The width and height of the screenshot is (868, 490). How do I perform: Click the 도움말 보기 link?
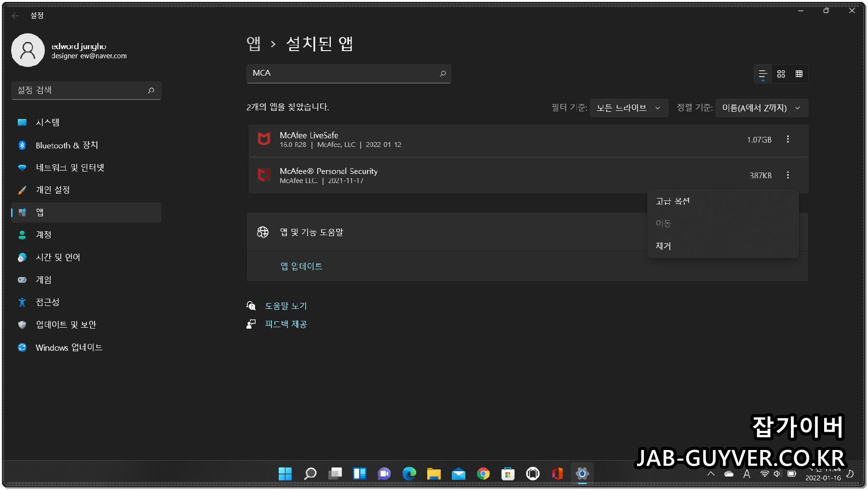click(x=286, y=306)
